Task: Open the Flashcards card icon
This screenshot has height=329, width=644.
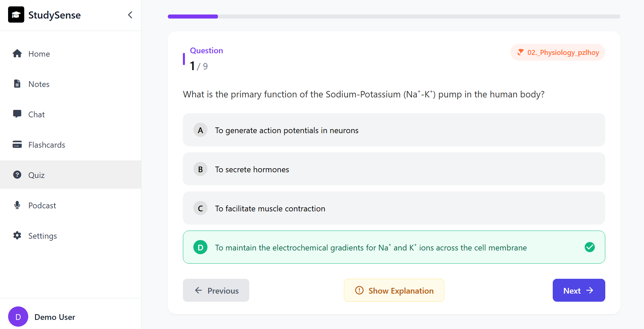Action: (x=17, y=144)
